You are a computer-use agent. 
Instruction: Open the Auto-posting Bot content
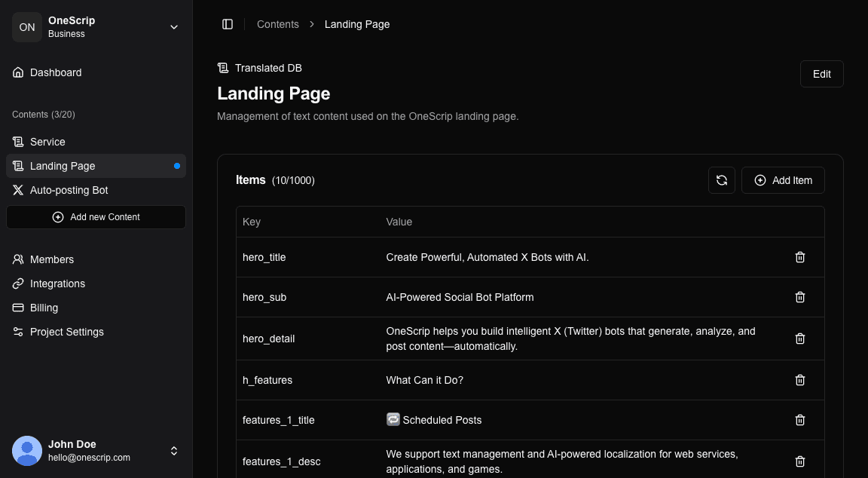point(96,190)
